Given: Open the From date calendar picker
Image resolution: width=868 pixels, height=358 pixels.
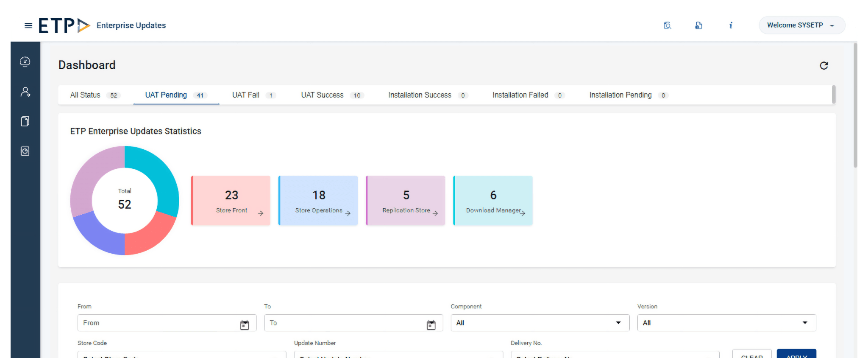Looking at the screenshot, I should pyautogui.click(x=245, y=325).
